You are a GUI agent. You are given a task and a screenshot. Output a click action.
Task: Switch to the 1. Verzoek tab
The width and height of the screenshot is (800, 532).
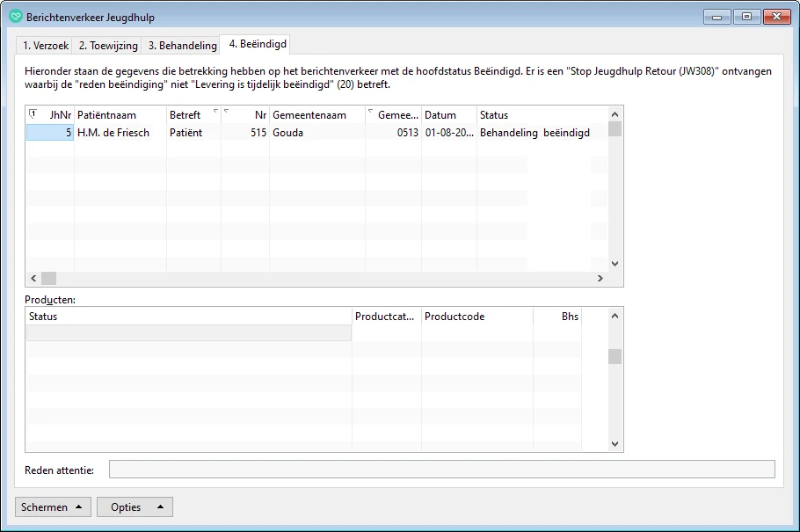pos(46,46)
